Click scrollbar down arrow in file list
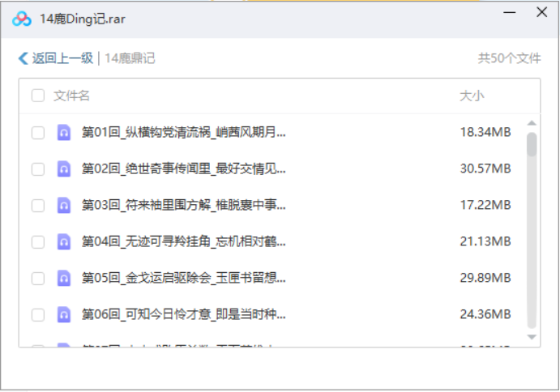The height and width of the screenshot is (392, 560). pyautogui.click(x=532, y=336)
